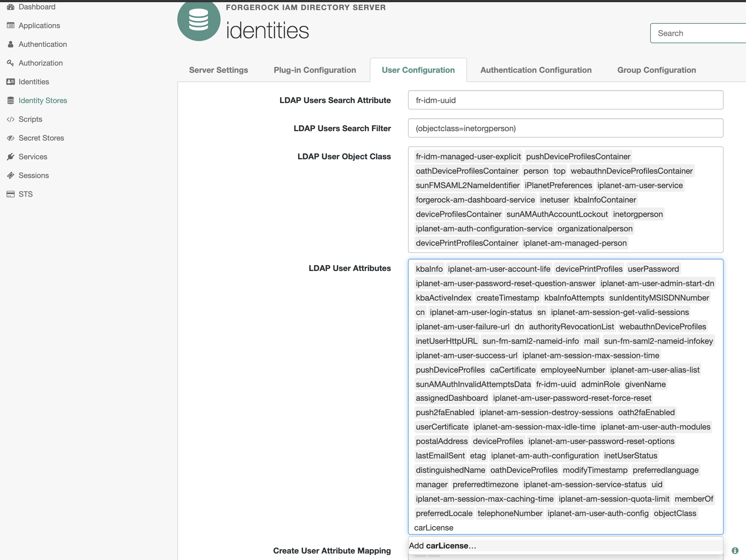This screenshot has height=560, width=746.
Task: Click the green info icon beside mapping field
Action: [x=735, y=551]
